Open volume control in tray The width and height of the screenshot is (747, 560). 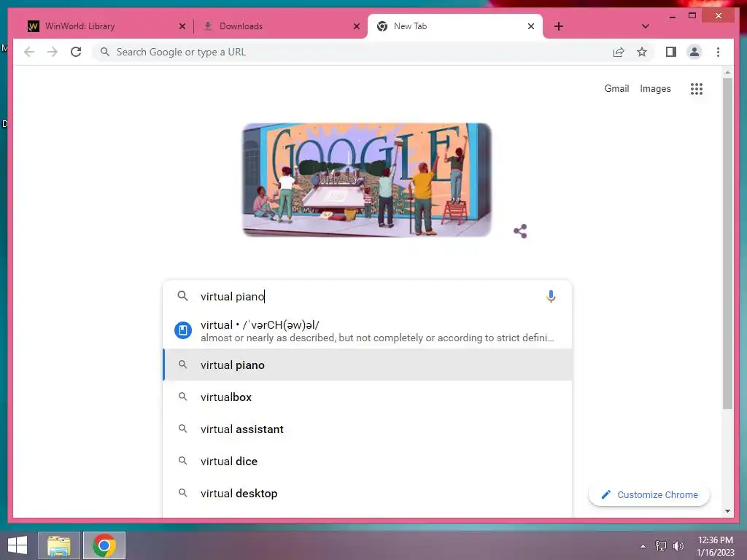tap(678, 546)
